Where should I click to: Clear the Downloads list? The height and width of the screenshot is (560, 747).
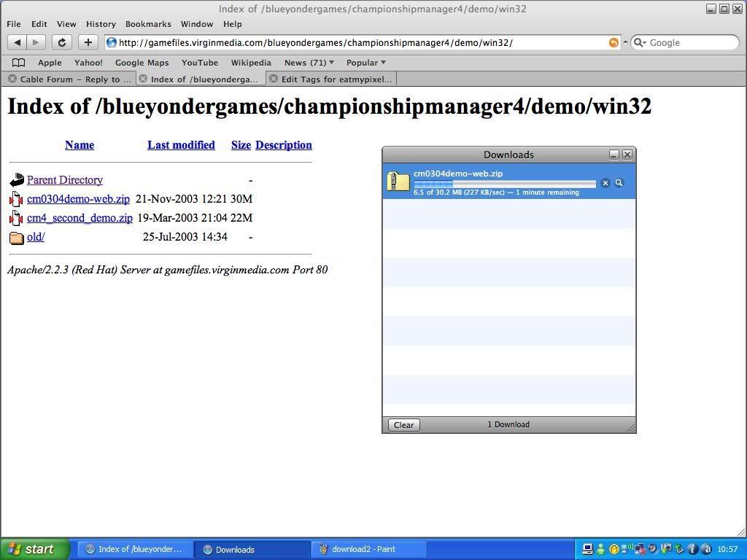point(403,425)
